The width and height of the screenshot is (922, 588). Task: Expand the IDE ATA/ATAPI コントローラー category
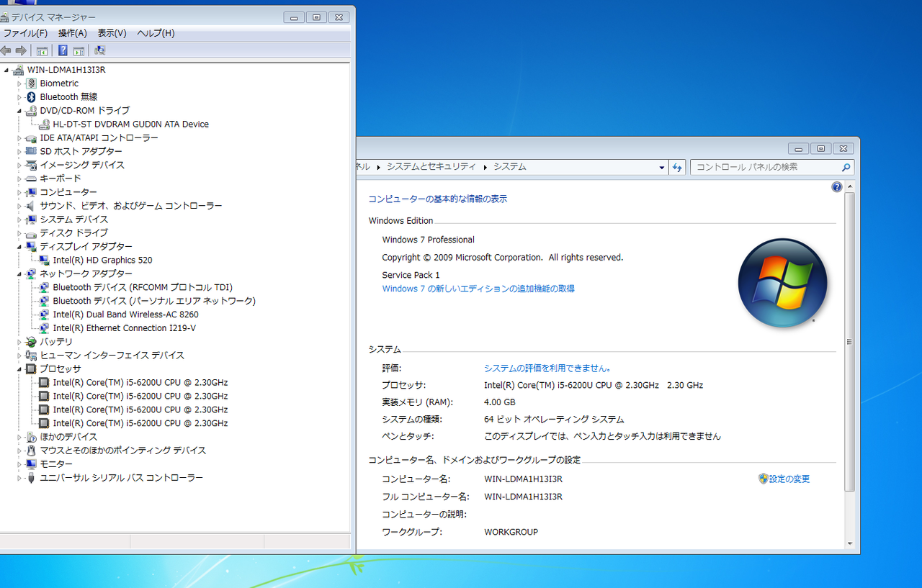(x=20, y=137)
